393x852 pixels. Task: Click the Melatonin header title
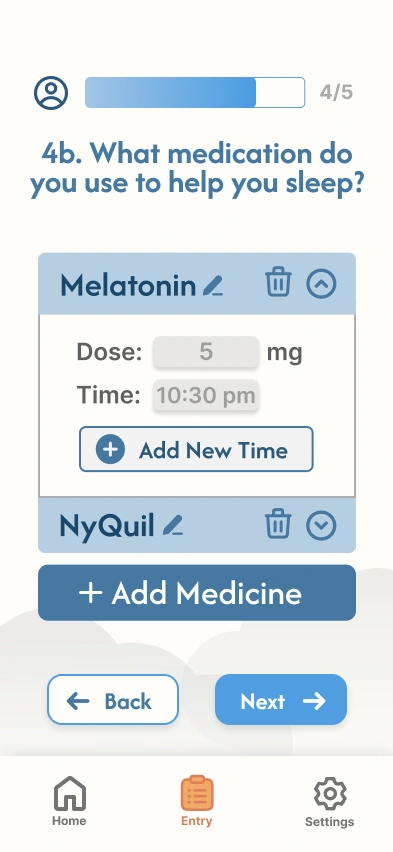tap(128, 285)
